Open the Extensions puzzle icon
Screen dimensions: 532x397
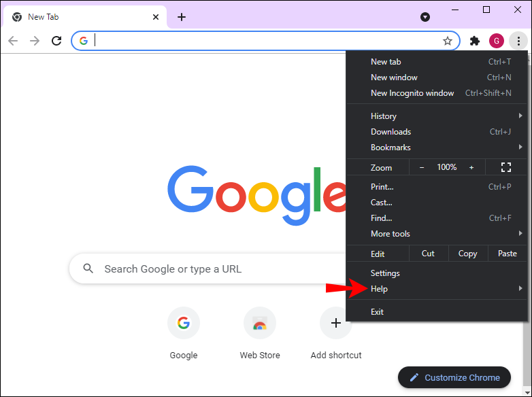475,41
